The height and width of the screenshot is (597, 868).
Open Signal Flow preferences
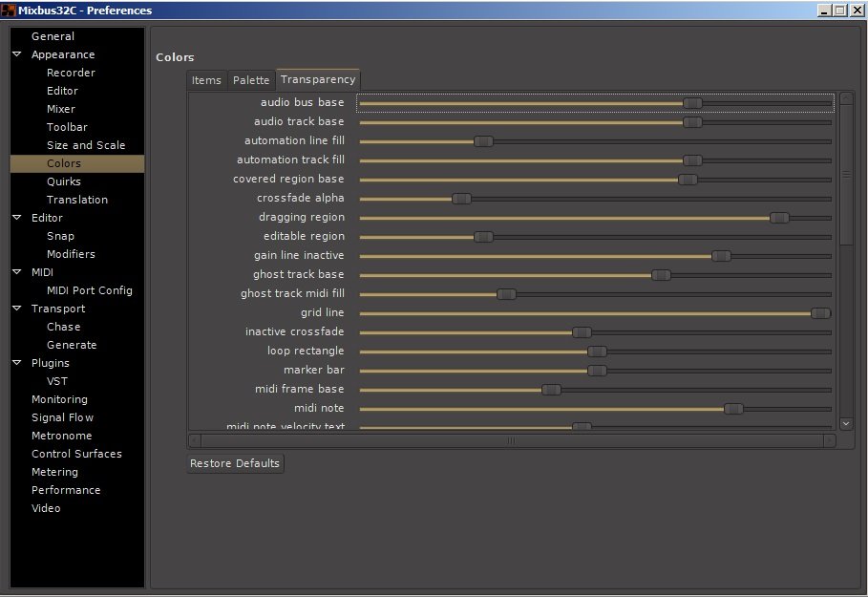click(63, 417)
